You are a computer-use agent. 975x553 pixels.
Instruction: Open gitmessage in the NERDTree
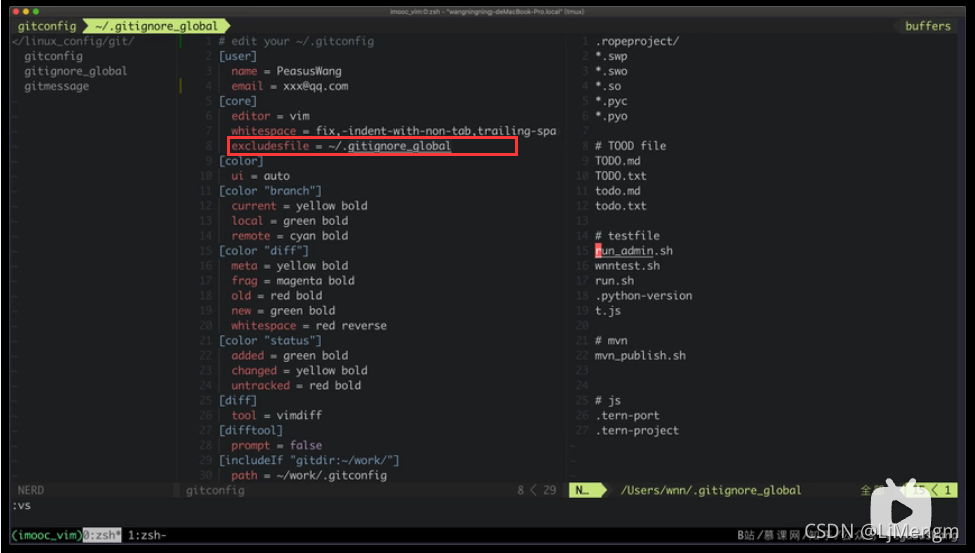[57, 86]
